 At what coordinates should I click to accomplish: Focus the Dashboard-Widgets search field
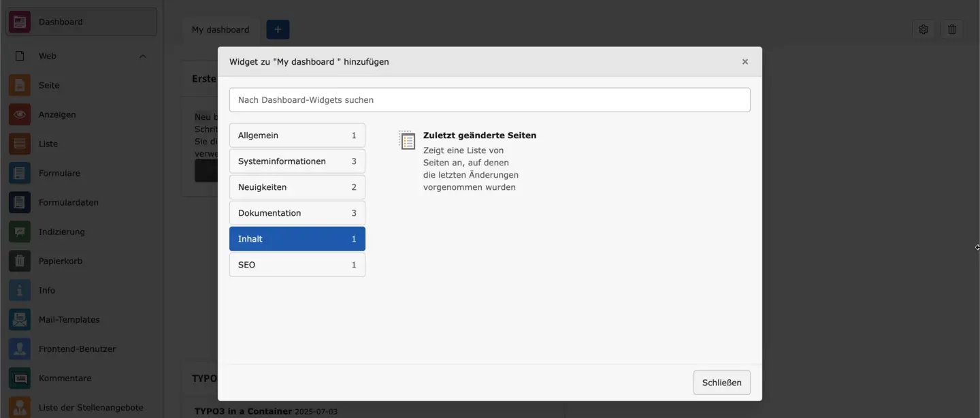[x=490, y=100]
